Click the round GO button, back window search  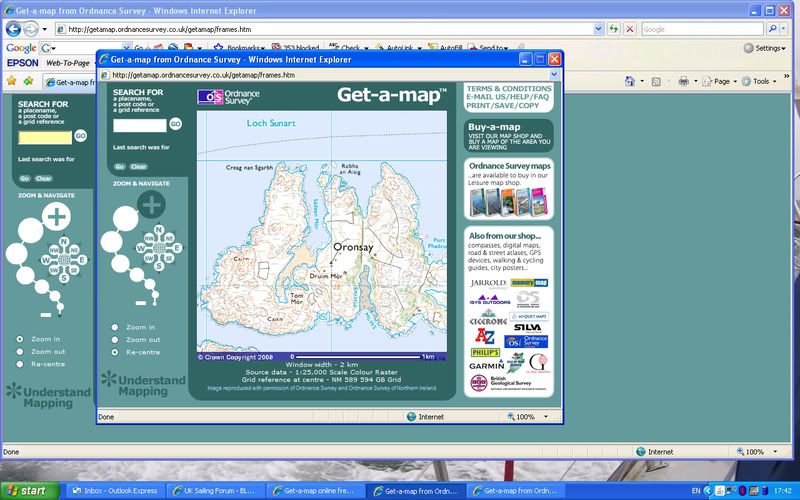[81, 136]
